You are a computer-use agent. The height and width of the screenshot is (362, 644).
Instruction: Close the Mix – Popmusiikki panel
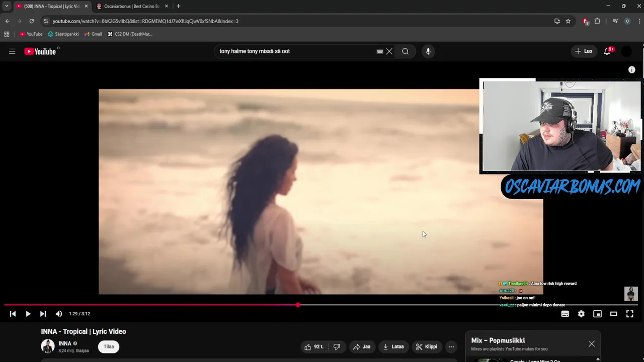coord(592,344)
